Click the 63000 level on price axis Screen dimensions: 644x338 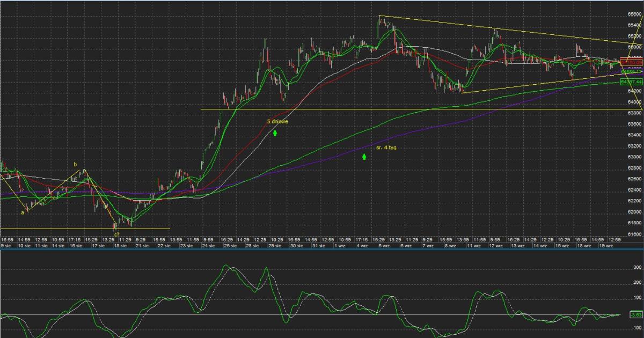[x=634, y=157]
